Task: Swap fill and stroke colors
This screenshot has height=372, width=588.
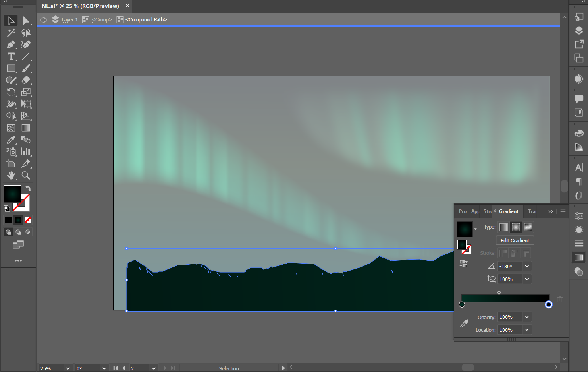Action: pos(28,188)
